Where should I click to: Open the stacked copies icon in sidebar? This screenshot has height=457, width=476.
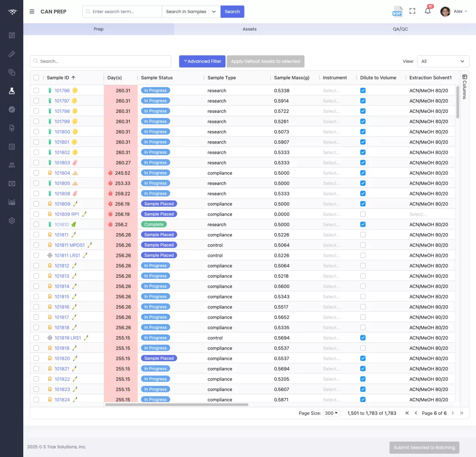pyautogui.click(x=12, y=72)
